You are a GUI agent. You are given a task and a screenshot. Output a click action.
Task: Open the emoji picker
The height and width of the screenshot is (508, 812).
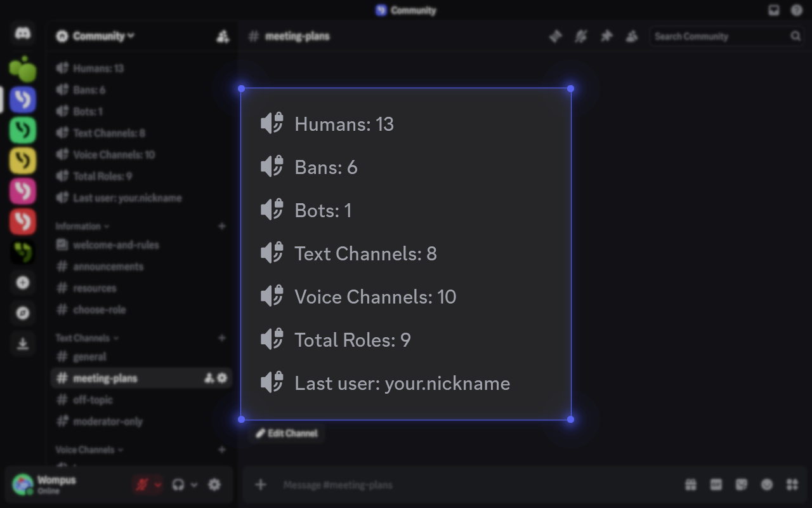click(x=766, y=485)
